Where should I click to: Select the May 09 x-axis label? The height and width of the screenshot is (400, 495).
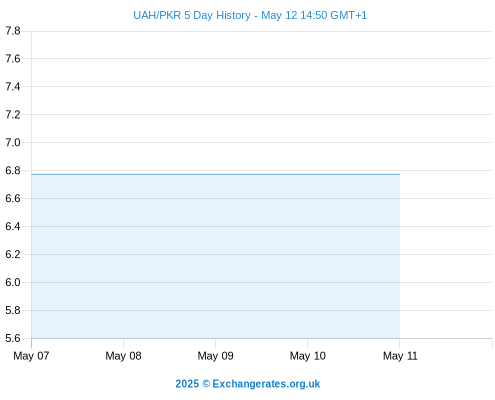coord(215,356)
